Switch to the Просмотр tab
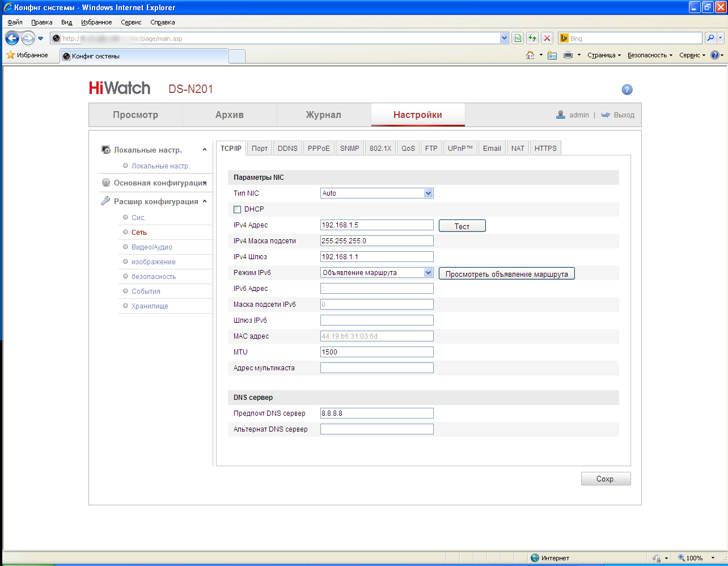The image size is (728, 566). coord(136,115)
